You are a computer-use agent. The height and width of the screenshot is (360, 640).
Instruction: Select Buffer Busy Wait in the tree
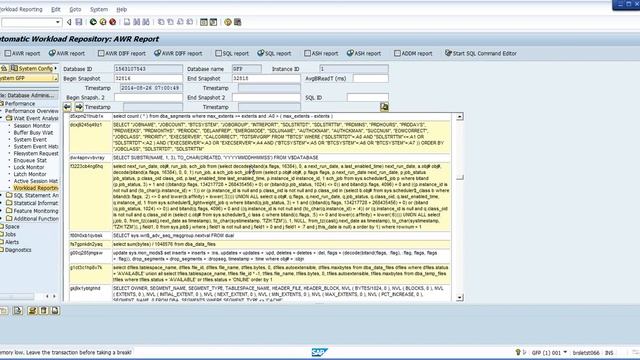(33, 133)
